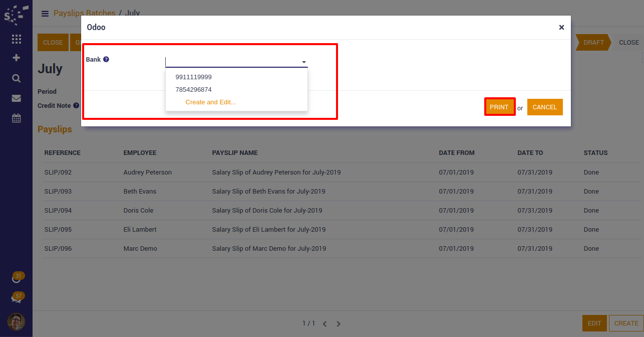The width and height of the screenshot is (644, 337).
Task: Click the plus icon in left sidebar
Action: click(16, 58)
